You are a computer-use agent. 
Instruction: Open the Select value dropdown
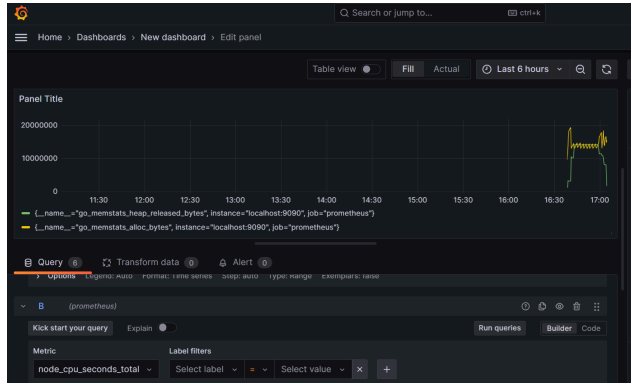(x=313, y=369)
